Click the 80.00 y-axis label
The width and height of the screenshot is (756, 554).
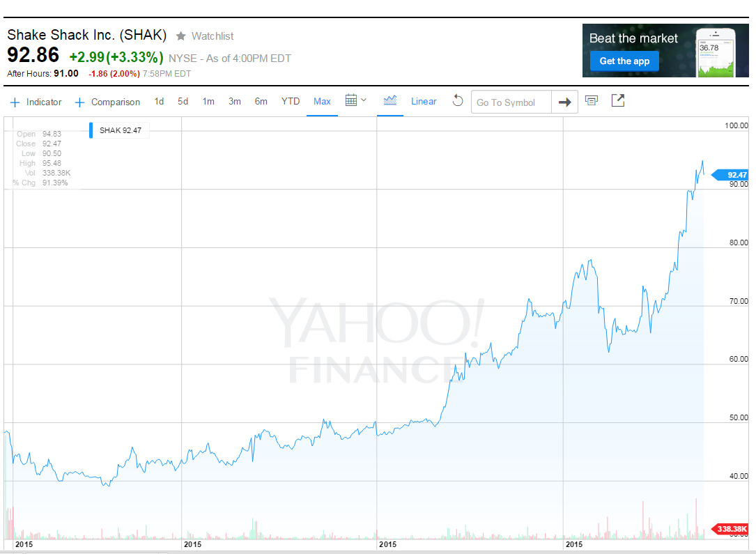coord(738,243)
